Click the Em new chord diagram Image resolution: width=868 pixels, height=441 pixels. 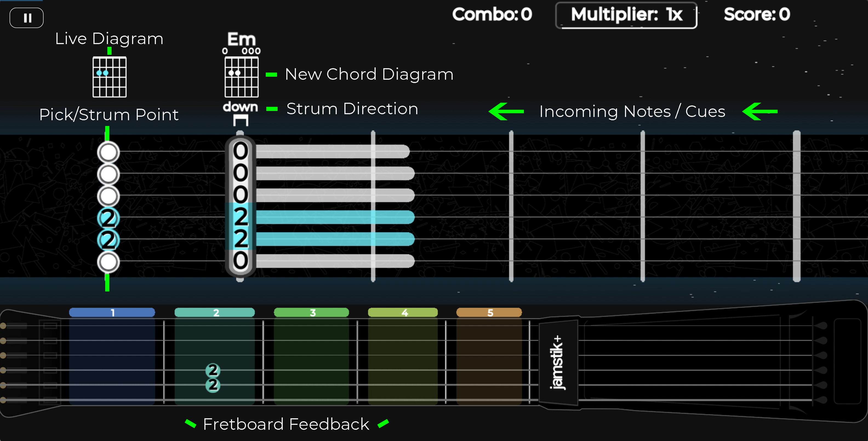[x=241, y=77]
